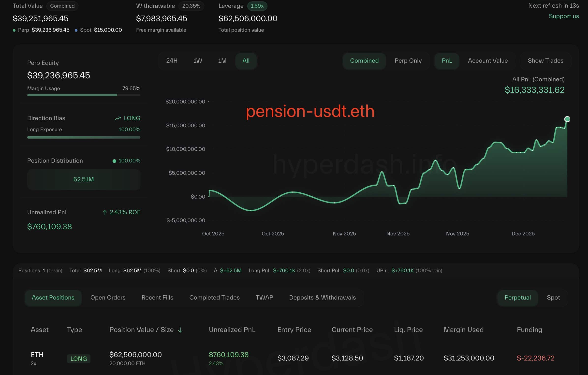Click the sort arrow beside Position Value / Size
The image size is (588, 375).
pos(180,330)
